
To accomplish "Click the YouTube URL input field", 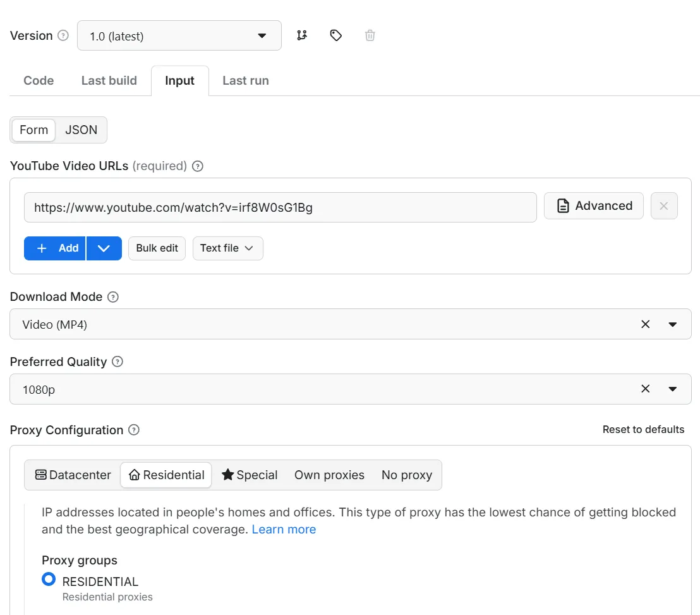I will (x=280, y=207).
